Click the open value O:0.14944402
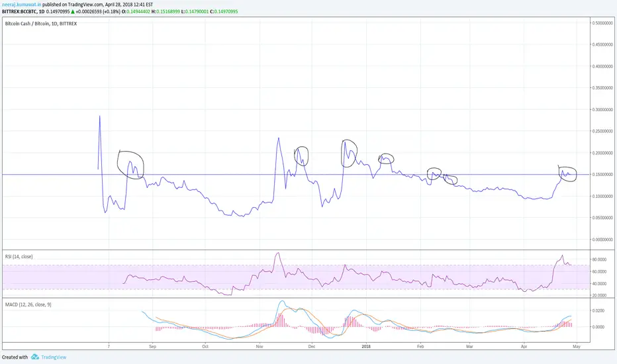 (136, 11)
